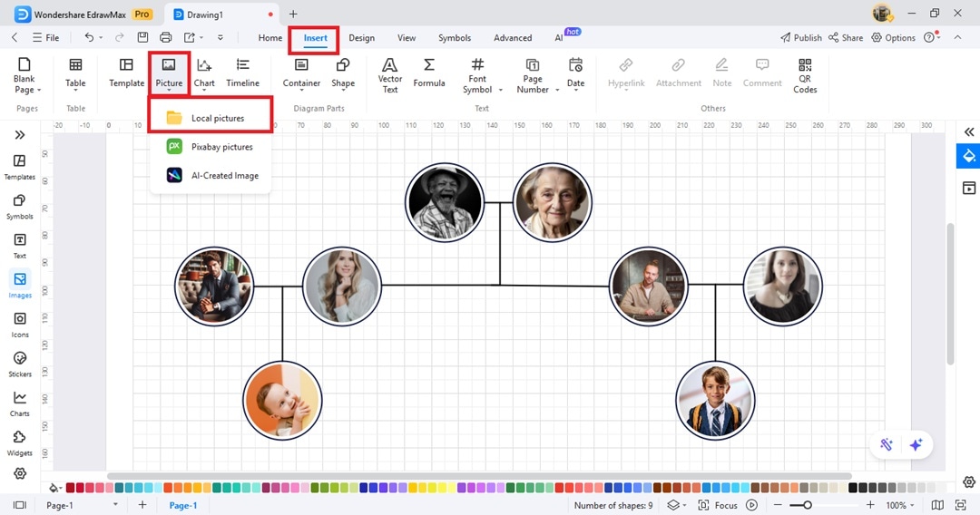Pick the first red swatch in palette

pyautogui.click(x=70, y=488)
